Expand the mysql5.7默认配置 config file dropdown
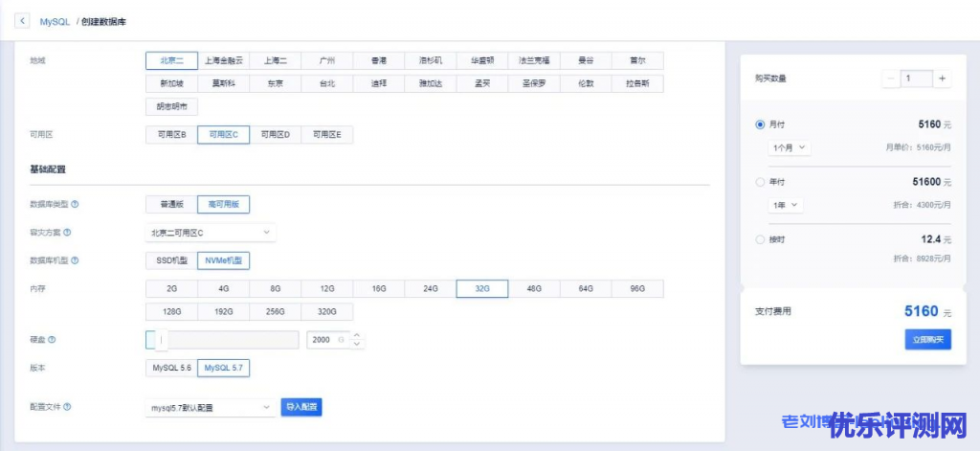Image resolution: width=980 pixels, height=451 pixels. point(210,407)
